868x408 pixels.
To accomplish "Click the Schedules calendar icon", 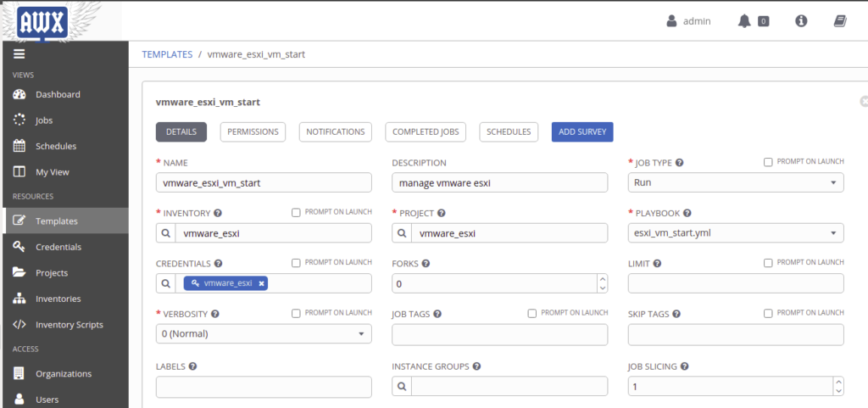I will pyautogui.click(x=19, y=146).
